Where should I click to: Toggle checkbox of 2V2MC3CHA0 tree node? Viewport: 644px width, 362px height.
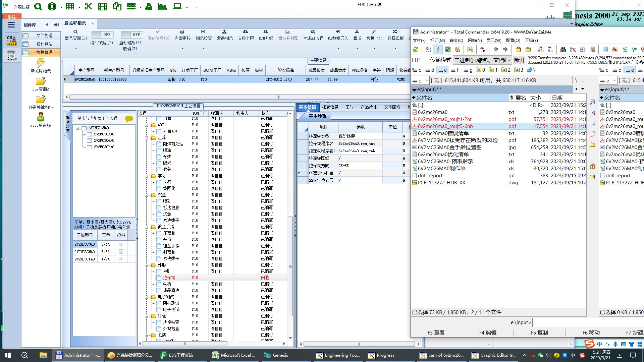[90, 147]
